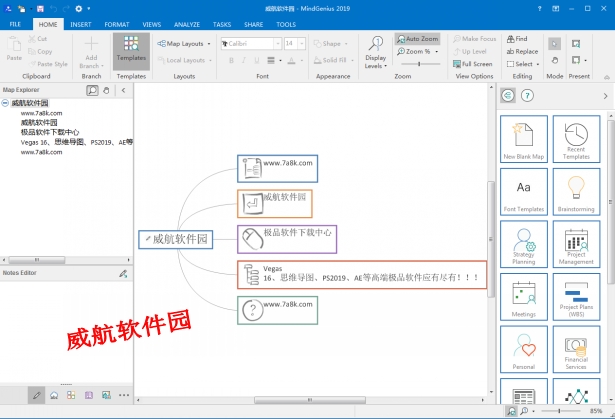
Task: Click Make Focus
Action: pyautogui.click(x=474, y=38)
